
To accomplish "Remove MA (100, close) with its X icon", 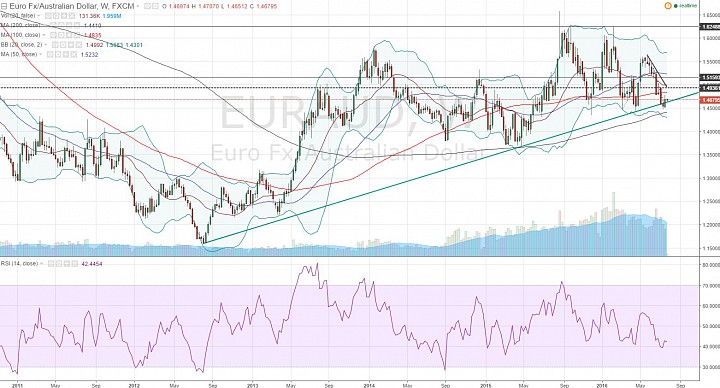I will [x=77, y=35].
